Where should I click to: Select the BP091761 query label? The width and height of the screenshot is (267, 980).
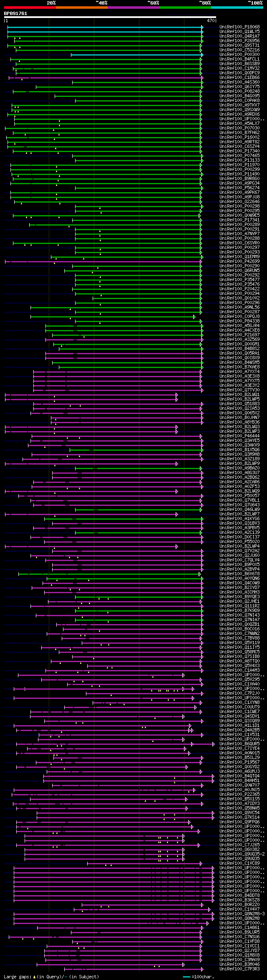click(16, 13)
